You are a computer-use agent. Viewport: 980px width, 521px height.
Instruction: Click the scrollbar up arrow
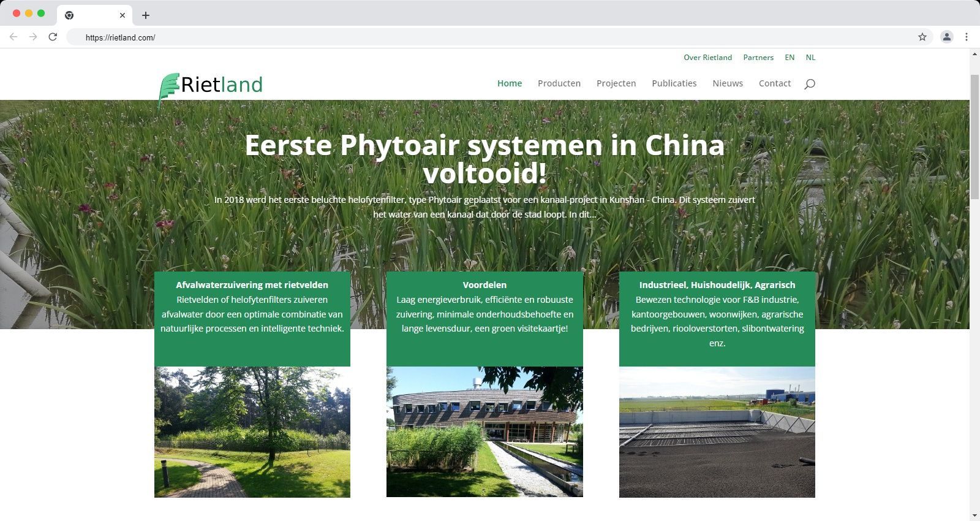[x=974, y=55]
